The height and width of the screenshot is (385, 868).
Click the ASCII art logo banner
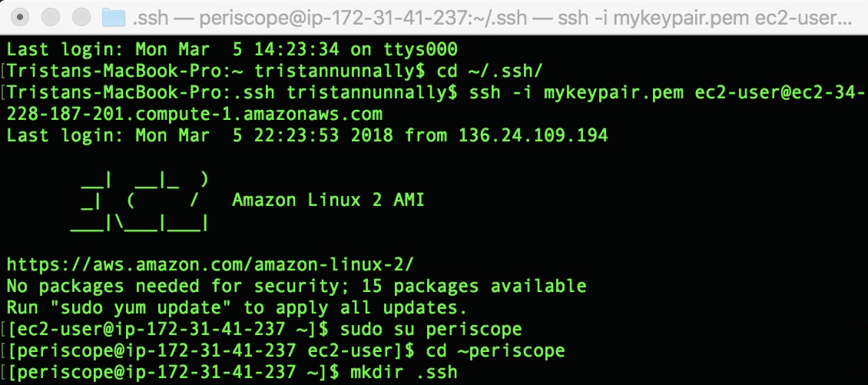(140, 201)
